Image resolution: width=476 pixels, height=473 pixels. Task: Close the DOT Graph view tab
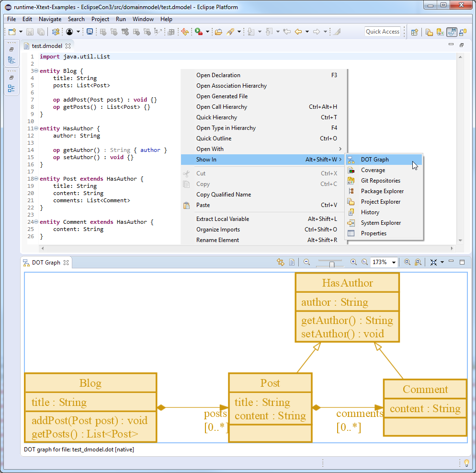point(66,263)
